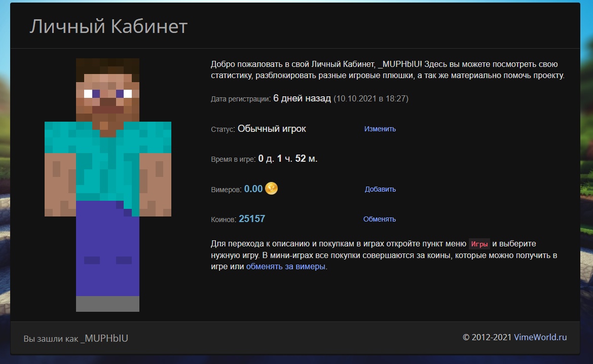593x364 pixels.
Task: Open the VimeWorld.ru footer link
Action: point(540,337)
